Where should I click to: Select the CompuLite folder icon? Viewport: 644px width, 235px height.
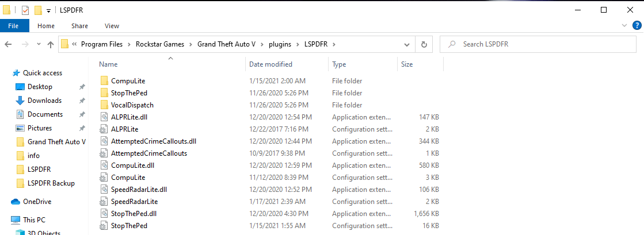[104, 81]
